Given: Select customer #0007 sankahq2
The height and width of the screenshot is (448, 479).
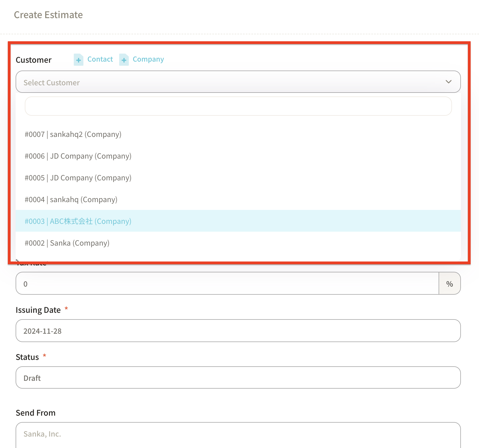Looking at the screenshot, I should 73,134.
